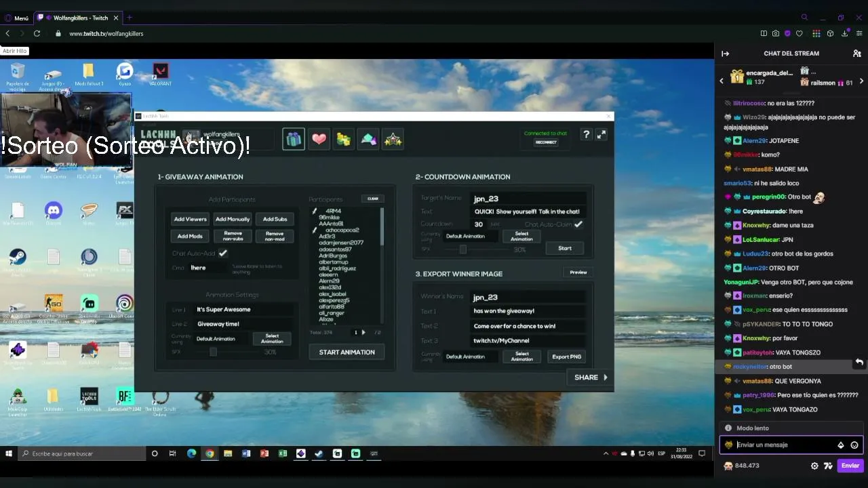Click Remove non-subs button
This screenshot has height=488, width=868.
[x=233, y=236]
